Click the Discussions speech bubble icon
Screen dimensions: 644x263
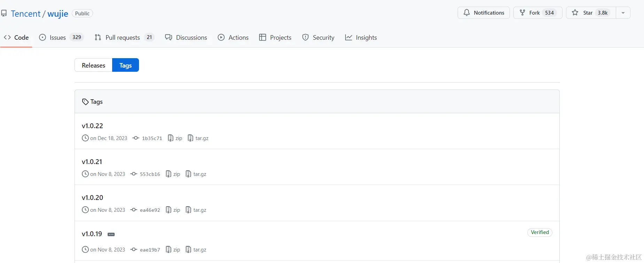169,37
